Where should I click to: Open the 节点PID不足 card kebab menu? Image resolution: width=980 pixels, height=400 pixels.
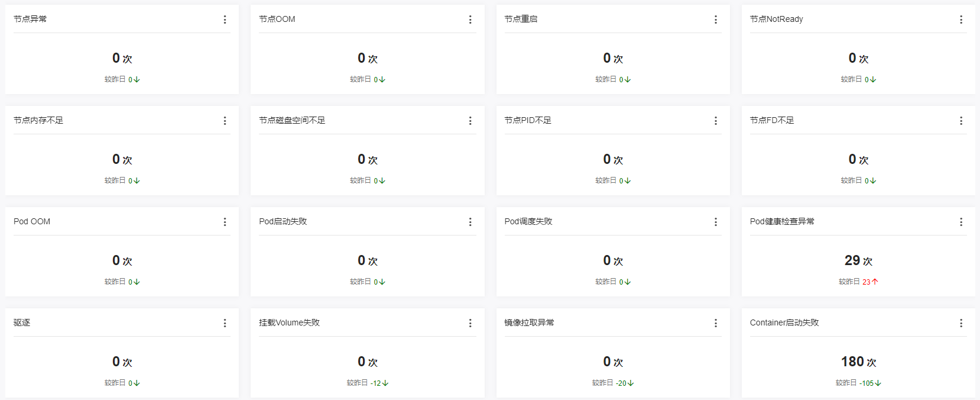click(715, 121)
